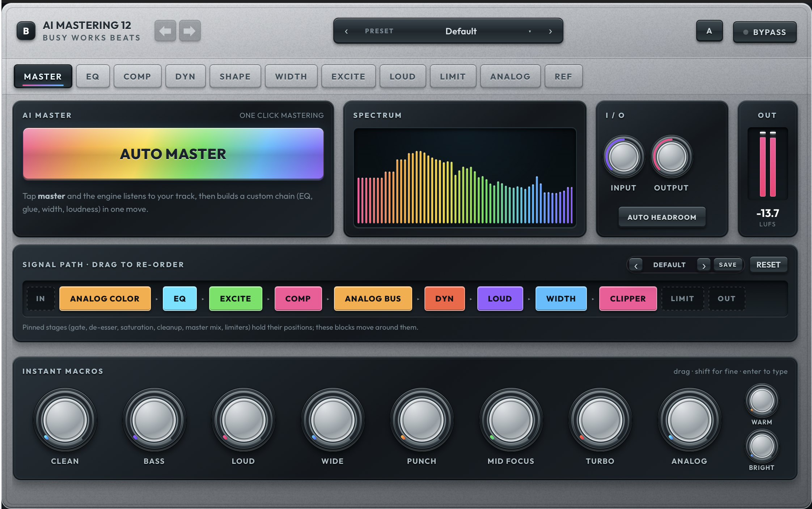The width and height of the screenshot is (812, 509).
Task: Click the redo right-arrow button
Action: coord(190,31)
